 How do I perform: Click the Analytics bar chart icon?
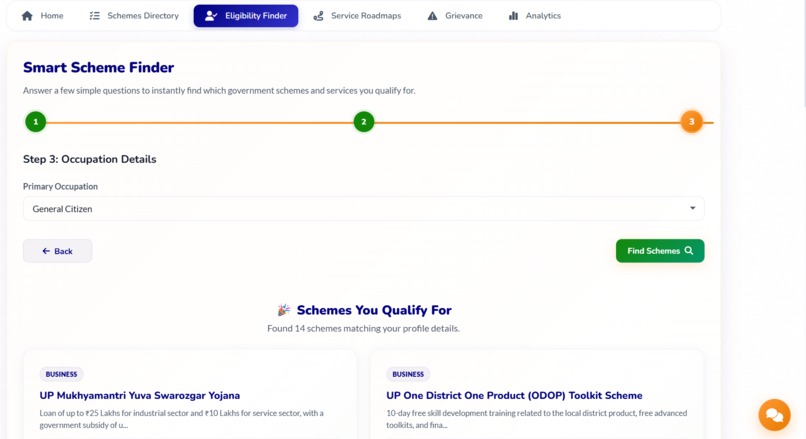[513, 16]
